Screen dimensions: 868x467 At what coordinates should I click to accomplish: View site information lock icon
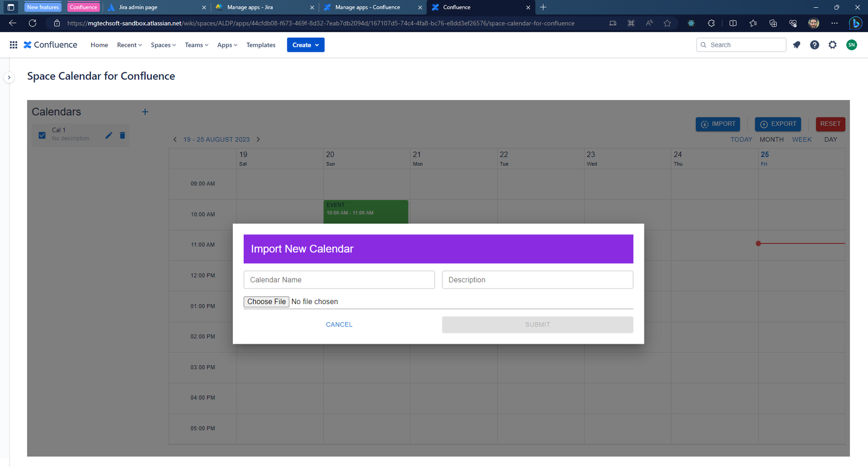pyautogui.click(x=57, y=23)
